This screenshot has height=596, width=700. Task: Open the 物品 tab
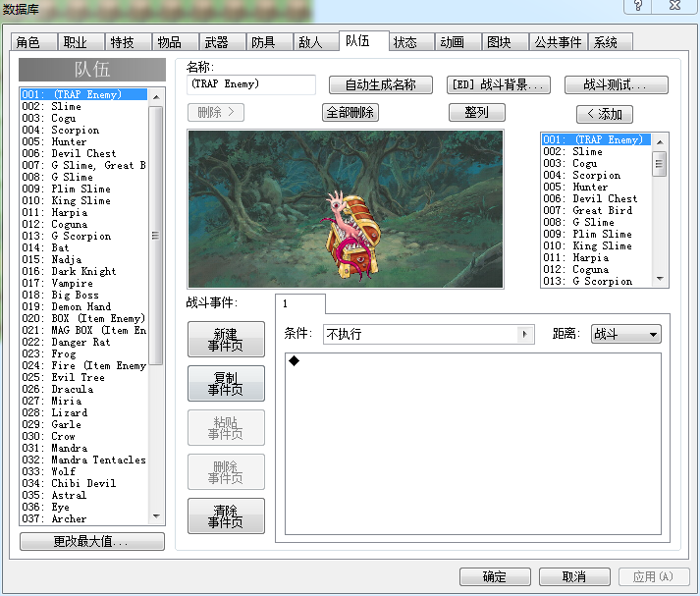tap(176, 42)
